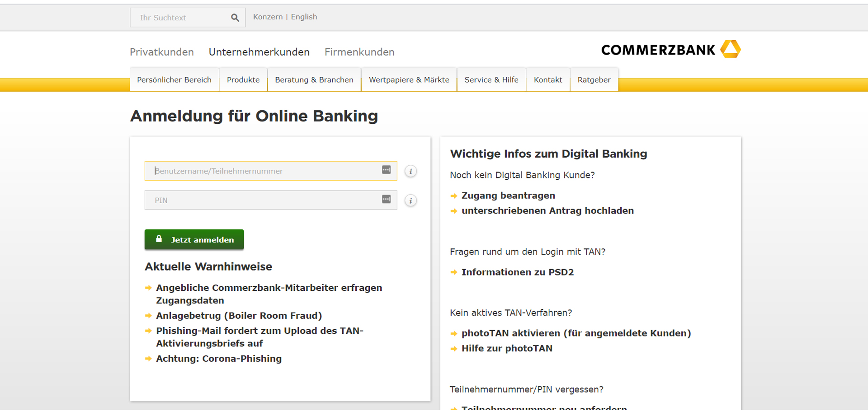Open the Konzern link
This screenshot has height=410, width=868.
point(268,17)
